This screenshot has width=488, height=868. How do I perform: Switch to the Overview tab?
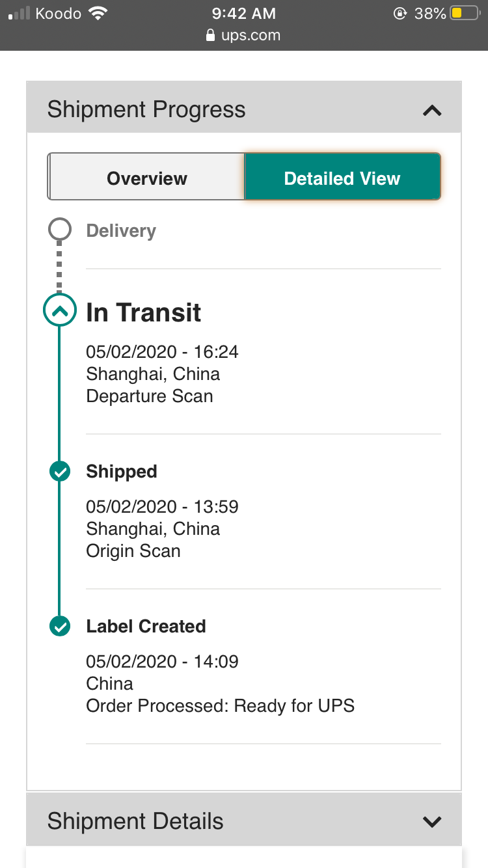(147, 178)
